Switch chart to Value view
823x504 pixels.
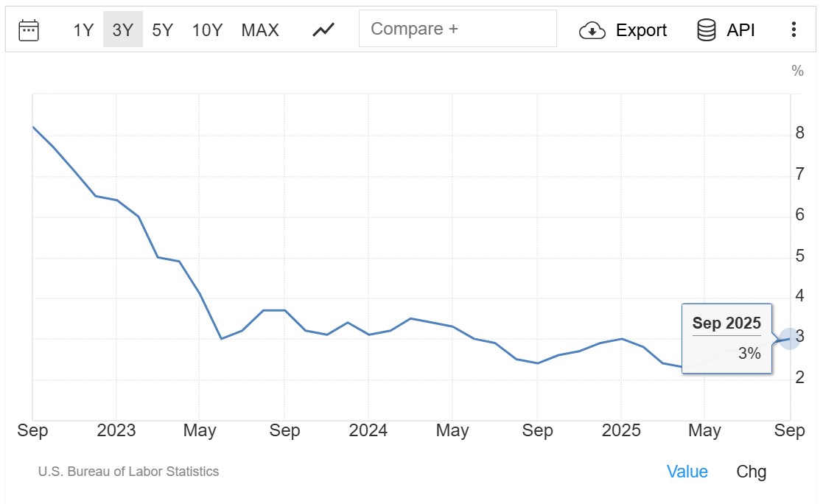pos(687,472)
